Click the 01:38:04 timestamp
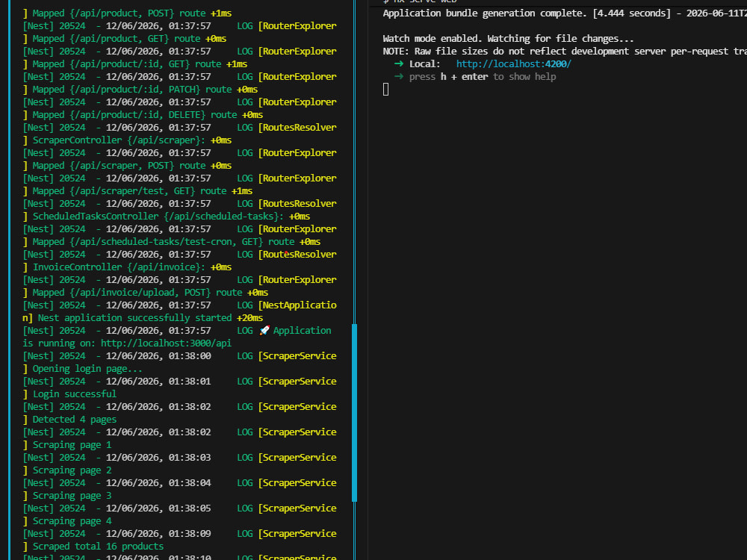 190,483
